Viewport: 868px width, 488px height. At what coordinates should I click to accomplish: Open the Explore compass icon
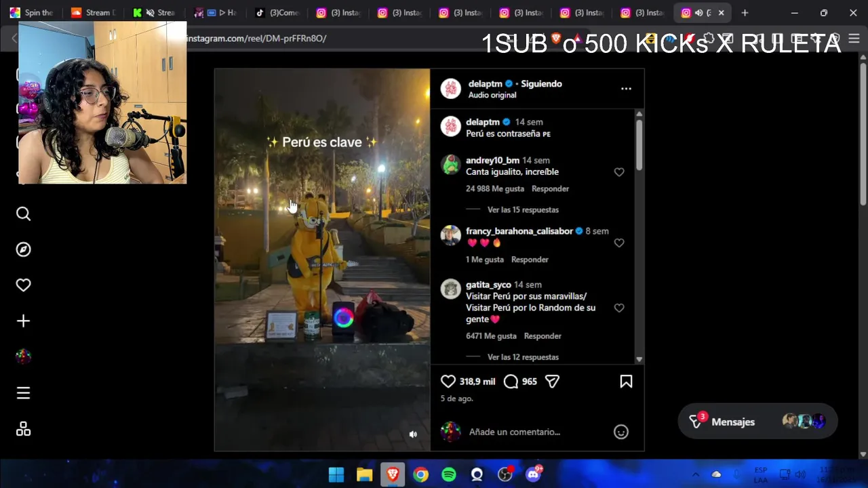click(23, 249)
